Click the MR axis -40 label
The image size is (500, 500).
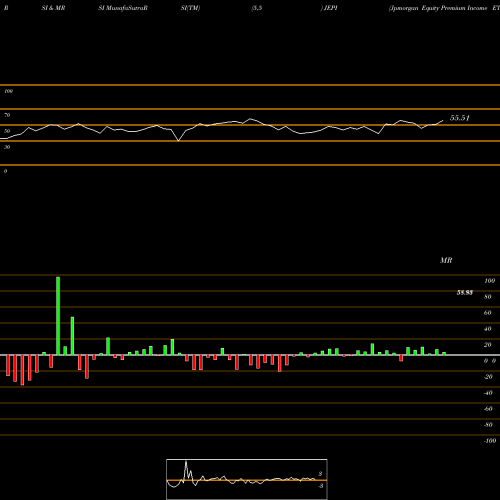(488, 393)
